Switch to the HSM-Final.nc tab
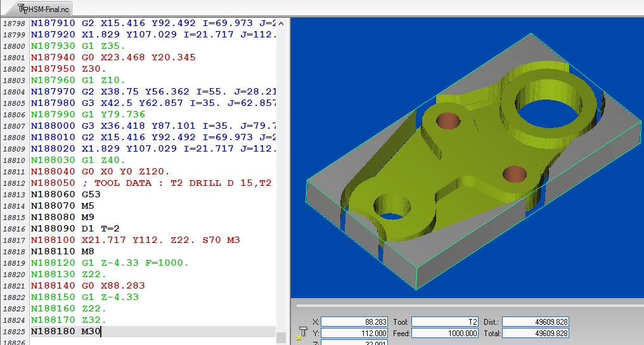 (44, 9)
